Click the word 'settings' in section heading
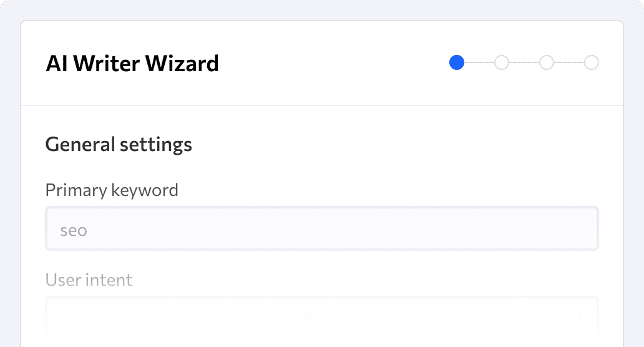Image resolution: width=644 pixels, height=347 pixels. (155, 145)
